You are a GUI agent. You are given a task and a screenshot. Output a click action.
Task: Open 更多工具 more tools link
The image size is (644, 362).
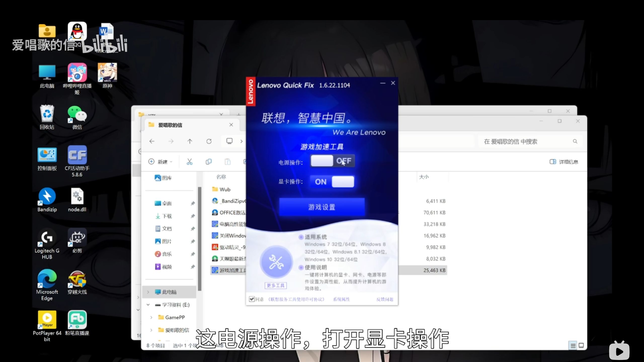point(275,285)
